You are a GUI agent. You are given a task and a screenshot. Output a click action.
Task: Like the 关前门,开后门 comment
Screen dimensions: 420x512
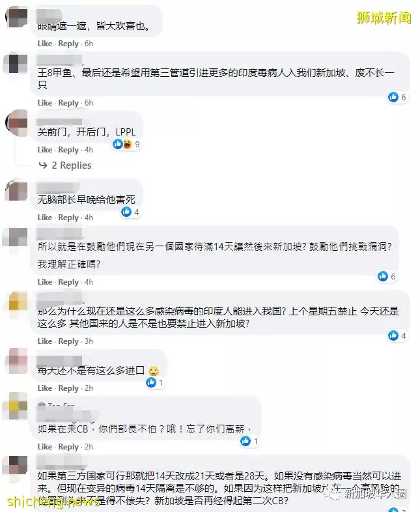pos(45,150)
